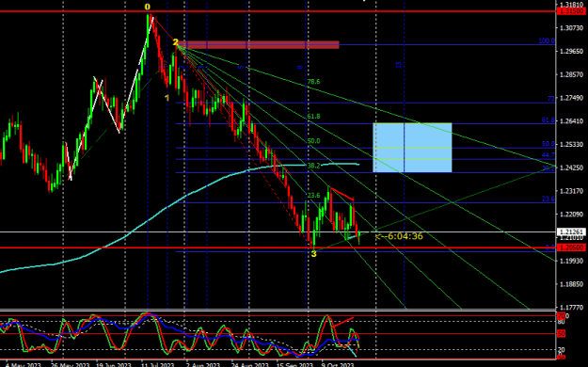Select the red trendline above October candles
Viewport: 588px width, 367px height.
pos(342,194)
